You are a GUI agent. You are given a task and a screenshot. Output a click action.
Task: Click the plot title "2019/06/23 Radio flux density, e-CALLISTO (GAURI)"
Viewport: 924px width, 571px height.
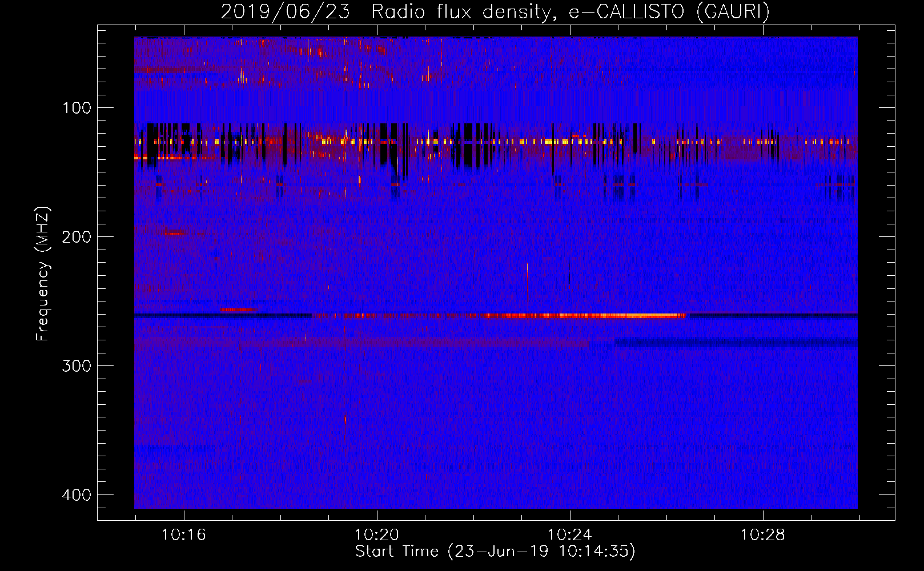[495, 11]
